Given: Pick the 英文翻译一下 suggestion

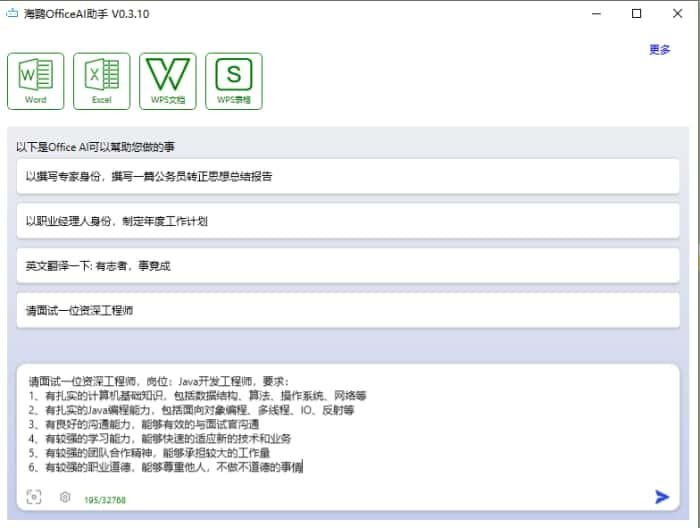Looking at the screenshot, I should tap(348, 266).
